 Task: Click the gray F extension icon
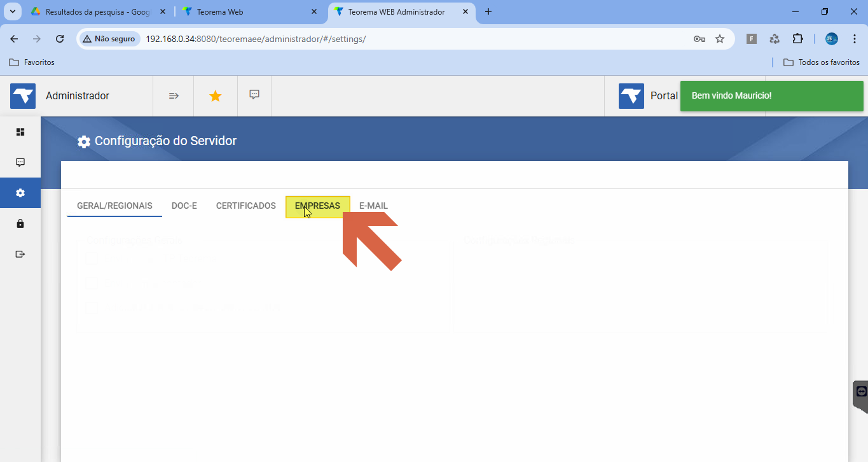(752, 39)
